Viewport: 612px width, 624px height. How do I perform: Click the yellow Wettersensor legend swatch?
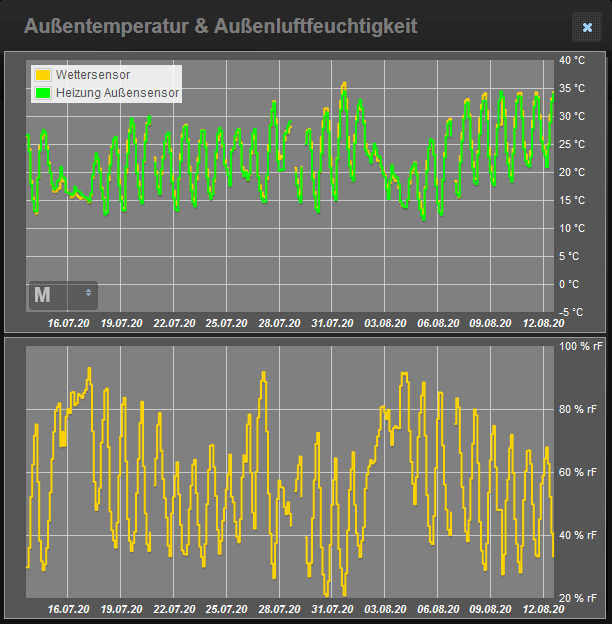click(43, 75)
